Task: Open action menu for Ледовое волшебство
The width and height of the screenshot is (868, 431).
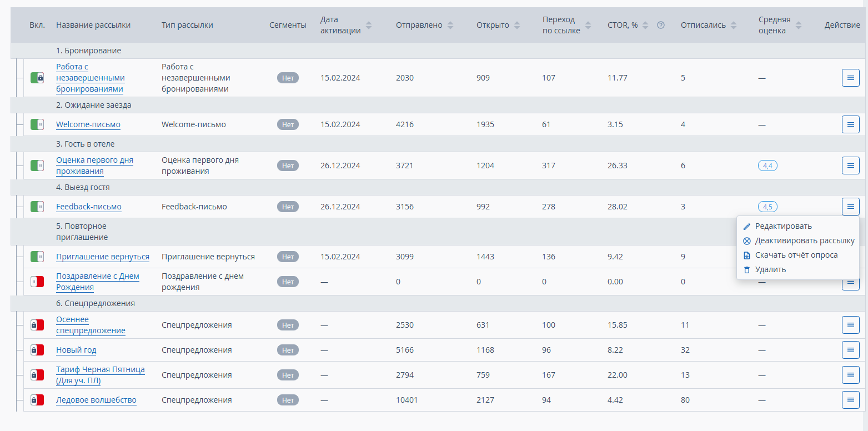Action: (x=850, y=400)
